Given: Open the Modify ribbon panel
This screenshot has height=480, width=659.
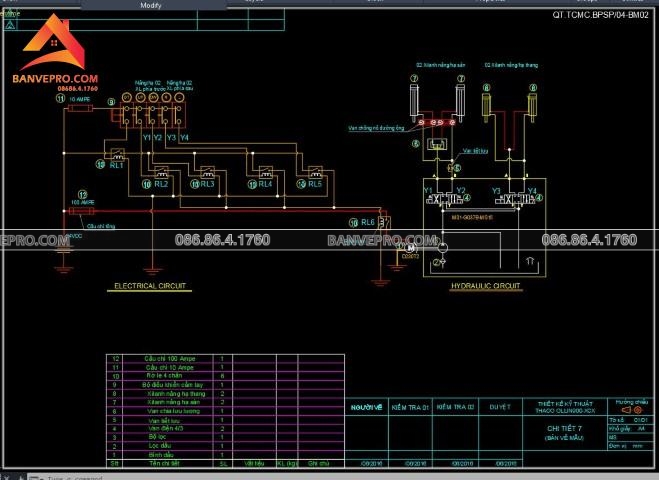Looking at the screenshot, I should pyautogui.click(x=151, y=5).
